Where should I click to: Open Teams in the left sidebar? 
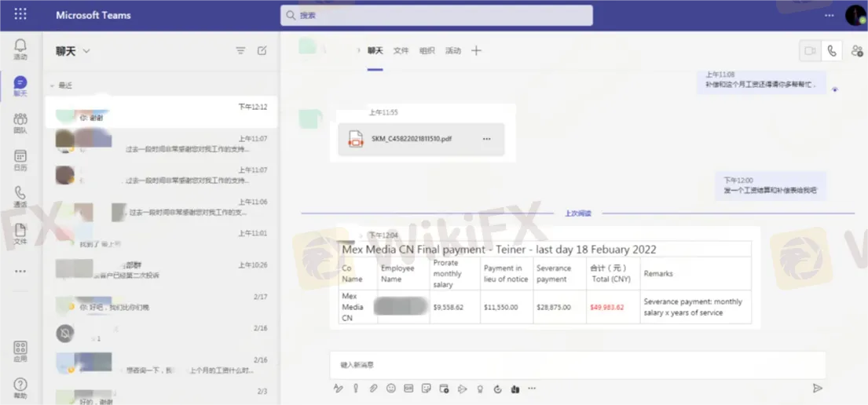[x=20, y=123]
